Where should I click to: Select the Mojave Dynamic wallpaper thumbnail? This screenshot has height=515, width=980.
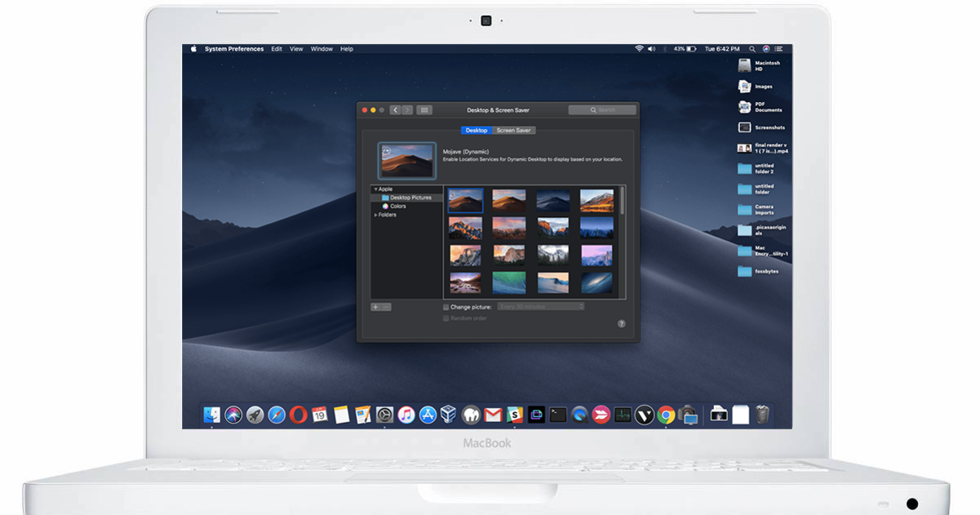coord(466,202)
